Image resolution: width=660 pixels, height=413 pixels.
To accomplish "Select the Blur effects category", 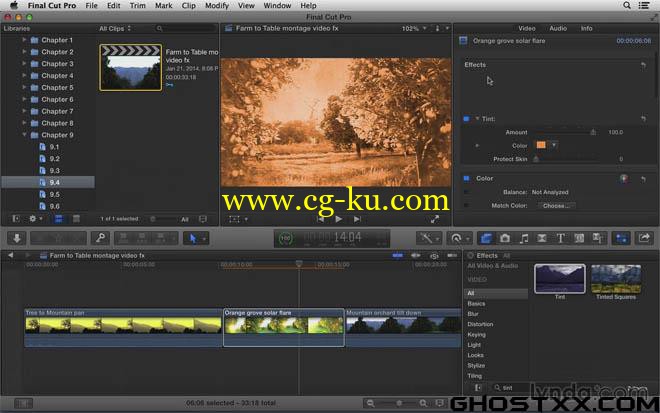I will [473, 314].
